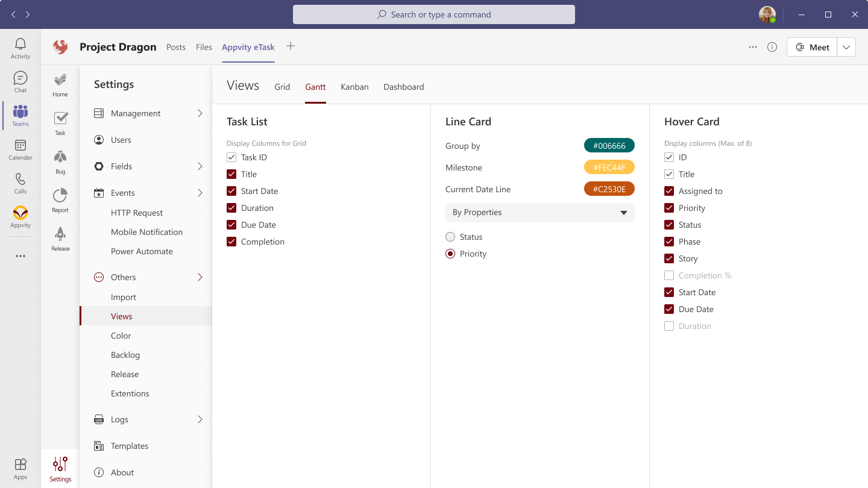Go to Appvity app in sidebar
This screenshot has width=868, height=488.
(20, 215)
